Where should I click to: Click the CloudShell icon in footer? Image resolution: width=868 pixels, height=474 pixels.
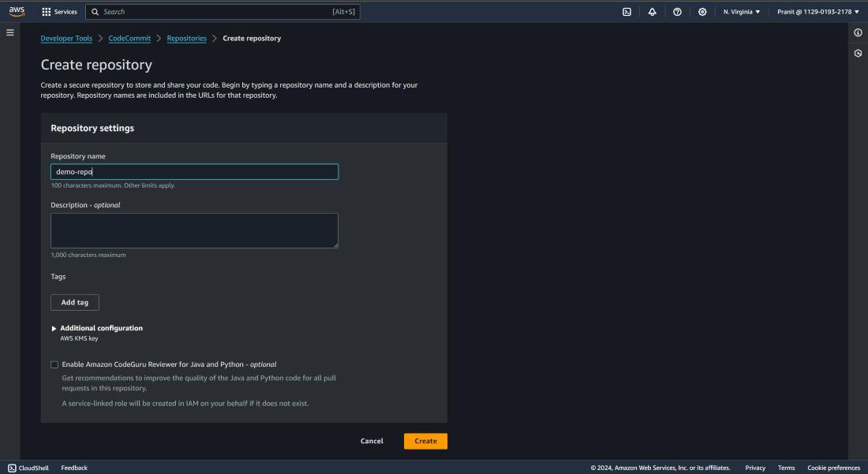click(x=12, y=468)
